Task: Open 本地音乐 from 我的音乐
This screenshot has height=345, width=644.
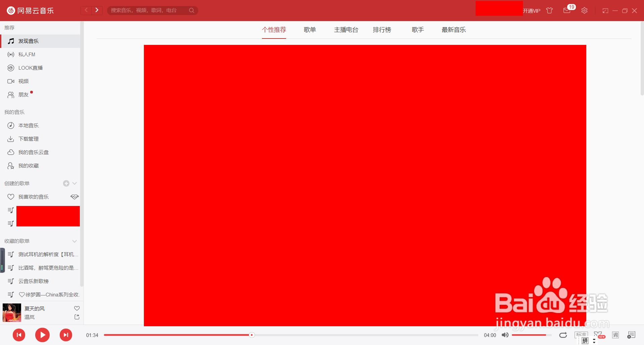Action: tap(28, 125)
